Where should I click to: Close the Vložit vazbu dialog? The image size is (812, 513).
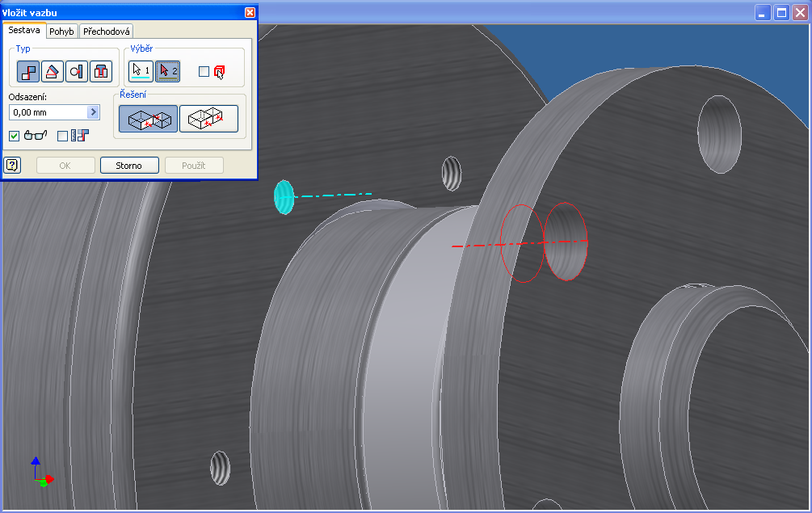[250, 12]
